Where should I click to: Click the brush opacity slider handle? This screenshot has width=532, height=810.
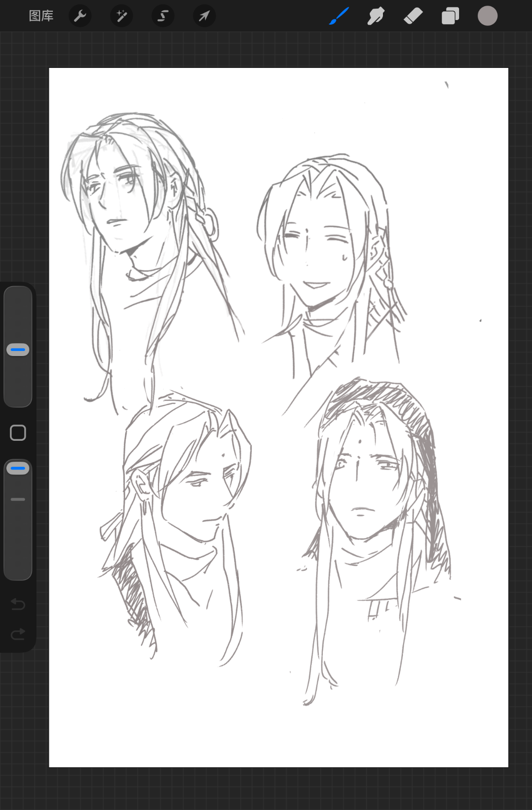click(18, 468)
